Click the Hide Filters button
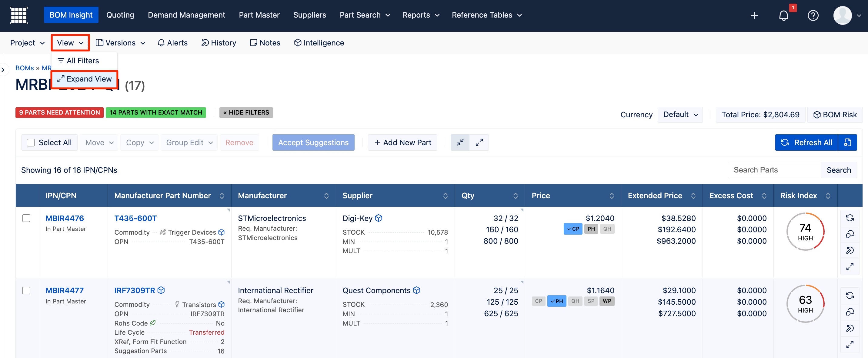 pyautogui.click(x=246, y=112)
